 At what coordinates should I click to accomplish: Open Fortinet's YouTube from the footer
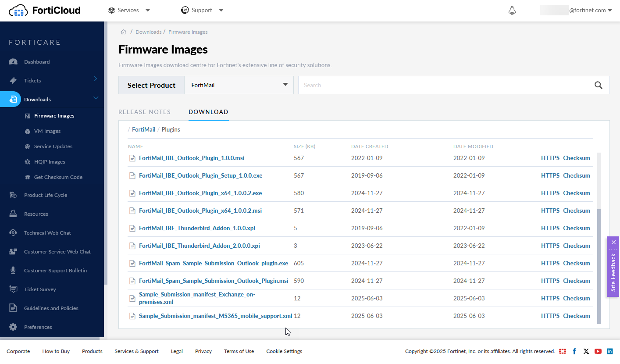click(x=598, y=351)
